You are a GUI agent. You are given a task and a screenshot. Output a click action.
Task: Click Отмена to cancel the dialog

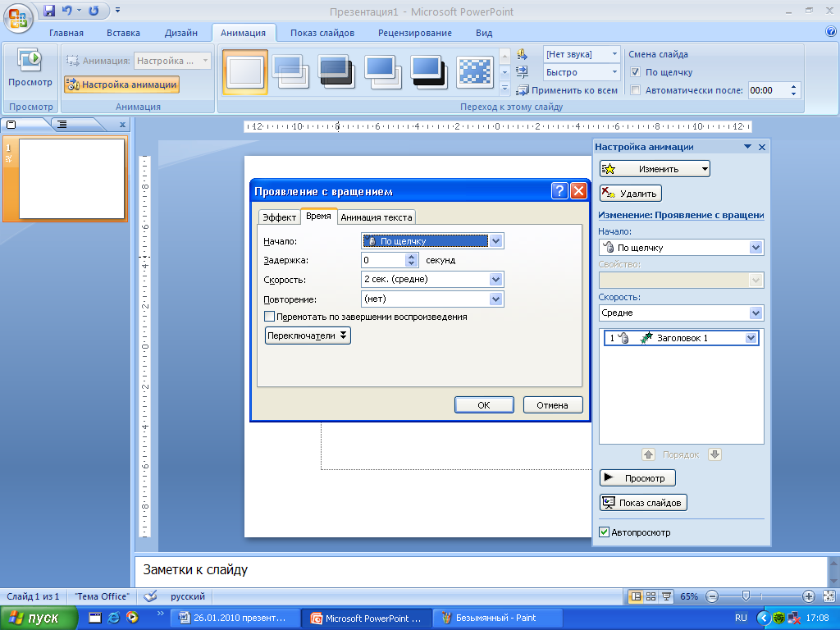pyautogui.click(x=552, y=405)
